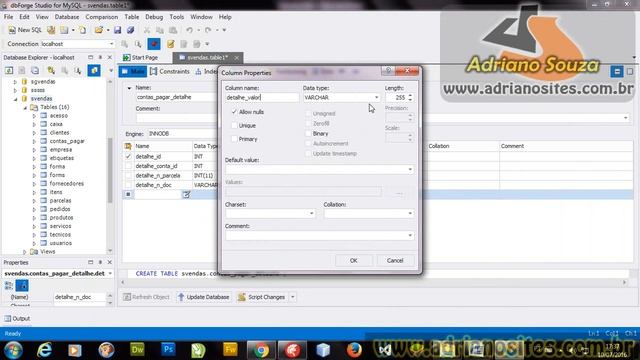Open Google Chrome from the taskbar
The height and width of the screenshot is (360, 640).
pos(261,350)
